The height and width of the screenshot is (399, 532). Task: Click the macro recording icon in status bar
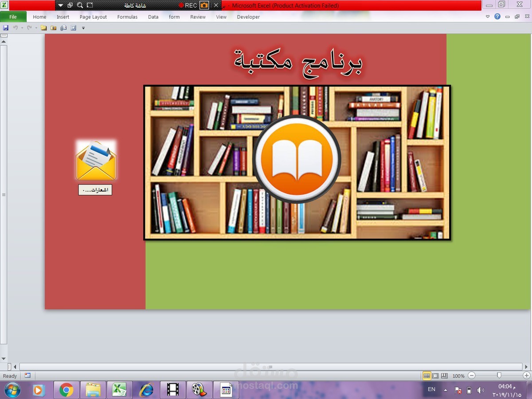tap(27, 376)
